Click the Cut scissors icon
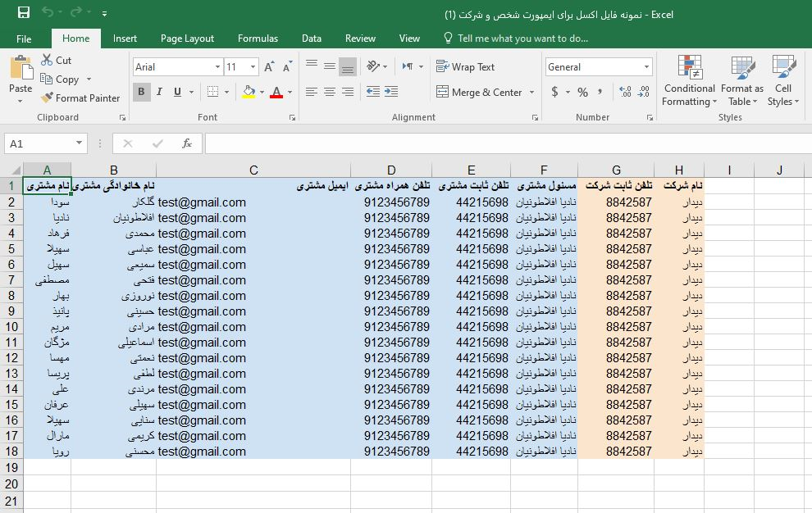 click(x=46, y=61)
